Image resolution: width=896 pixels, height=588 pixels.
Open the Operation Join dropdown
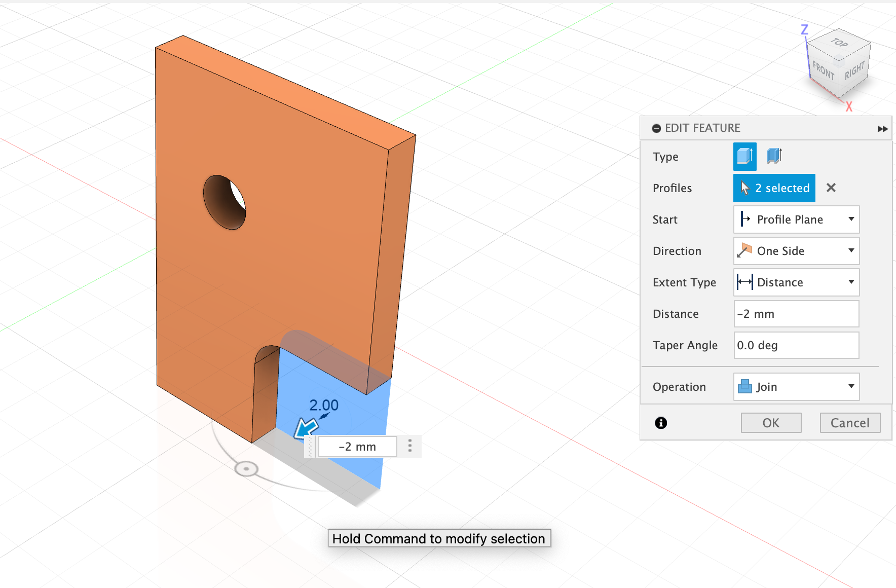[796, 387]
